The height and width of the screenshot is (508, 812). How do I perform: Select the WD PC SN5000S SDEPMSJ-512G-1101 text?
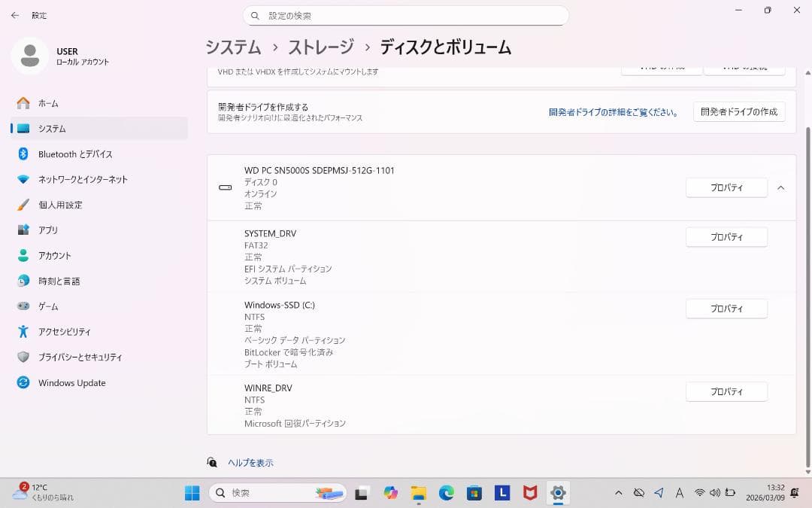click(320, 171)
